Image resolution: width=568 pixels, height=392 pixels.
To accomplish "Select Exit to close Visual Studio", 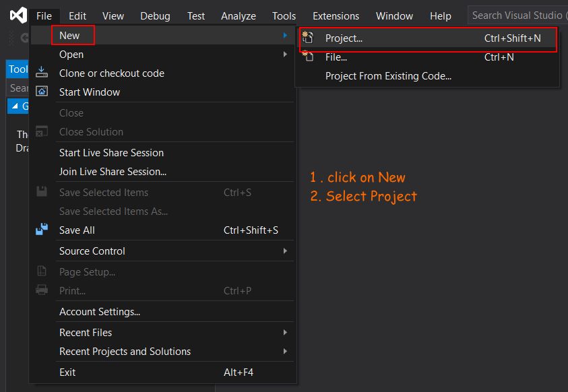I will [67, 372].
